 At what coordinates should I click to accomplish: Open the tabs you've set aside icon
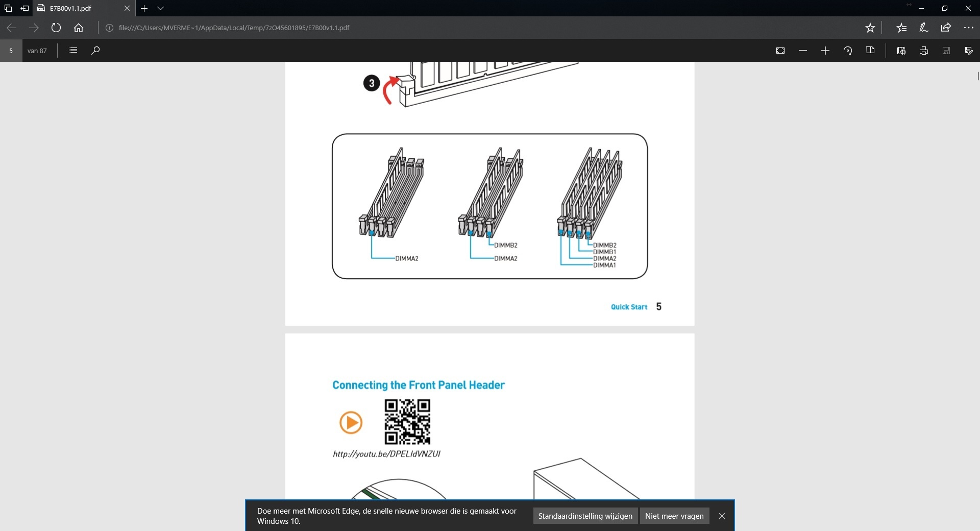pos(8,8)
